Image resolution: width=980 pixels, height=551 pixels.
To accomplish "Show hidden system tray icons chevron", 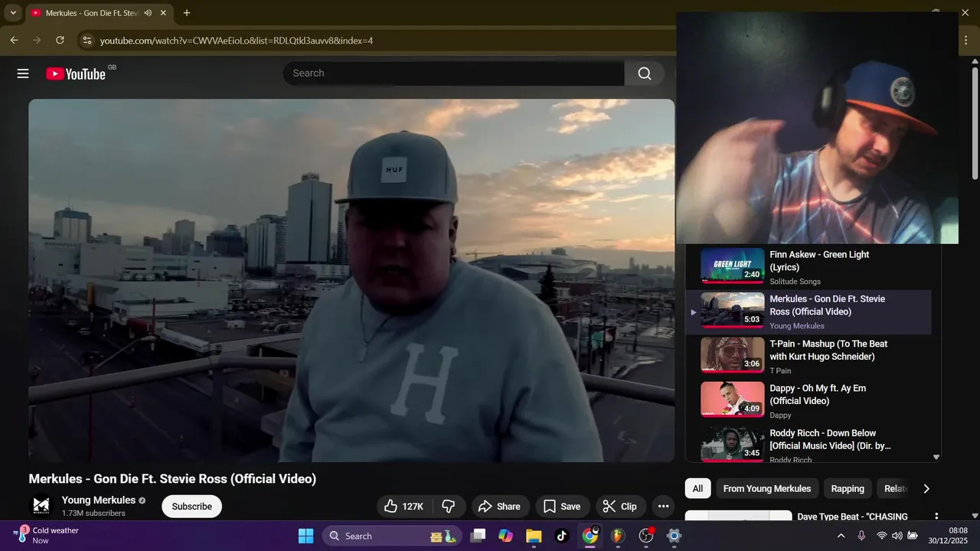I will (841, 536).
